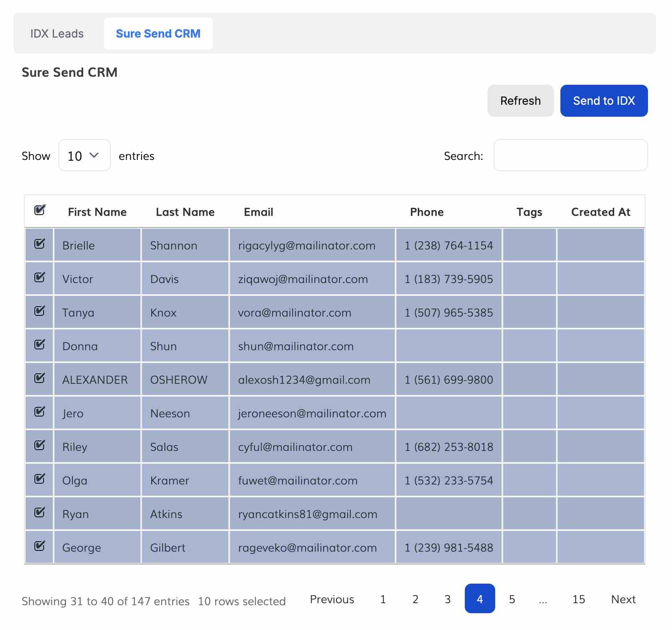Uncheck the Tanya Knox row

(x=40, y=311)
